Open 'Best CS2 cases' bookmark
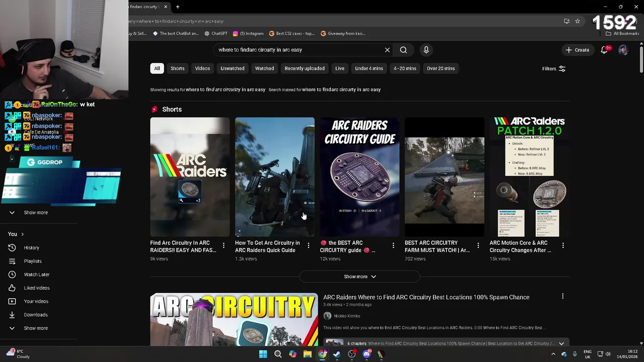 pos(292,34)
